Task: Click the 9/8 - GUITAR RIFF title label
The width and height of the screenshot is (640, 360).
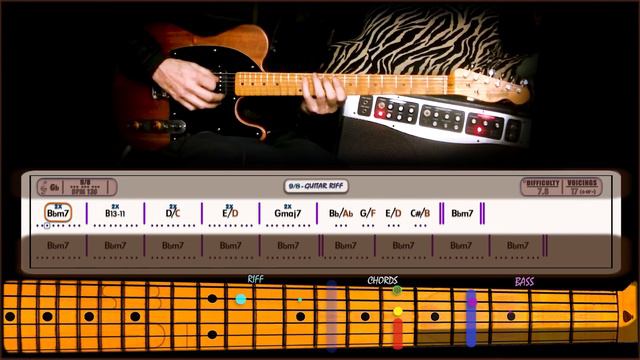Action: click(x=316, y=186)
